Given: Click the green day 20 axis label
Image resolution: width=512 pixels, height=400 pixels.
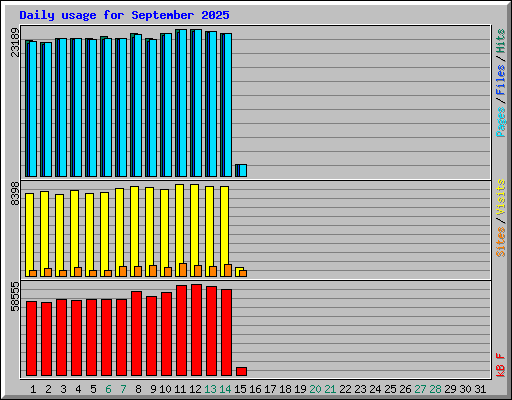Looking at the screenshot, I should click(315, 389).
